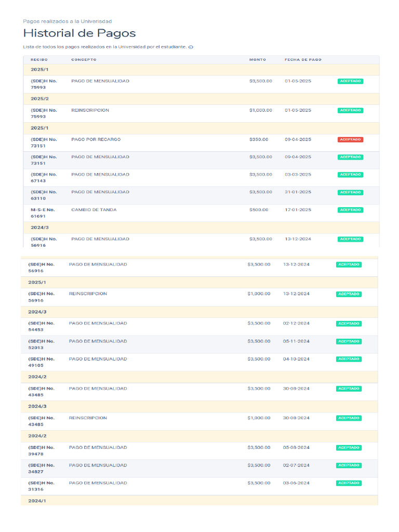
Task: Click the Historial de Pagos page title
Action: (x=79, y=33)
